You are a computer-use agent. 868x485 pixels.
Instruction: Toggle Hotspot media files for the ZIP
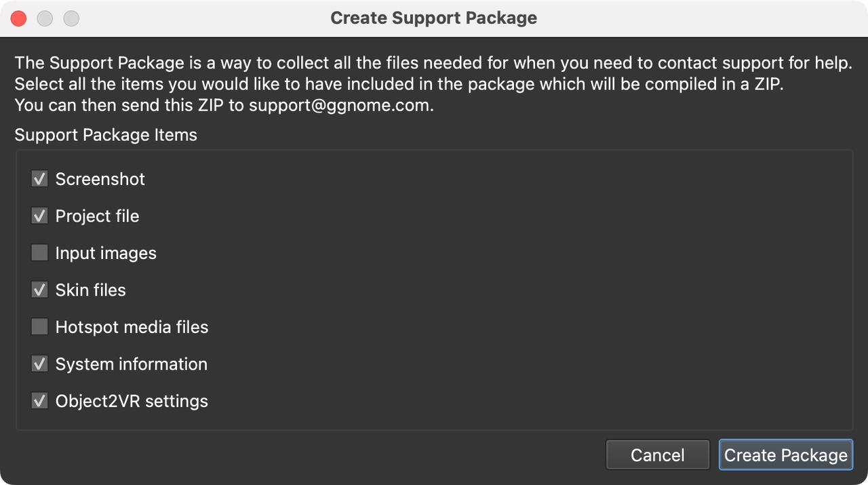point(39,326)
